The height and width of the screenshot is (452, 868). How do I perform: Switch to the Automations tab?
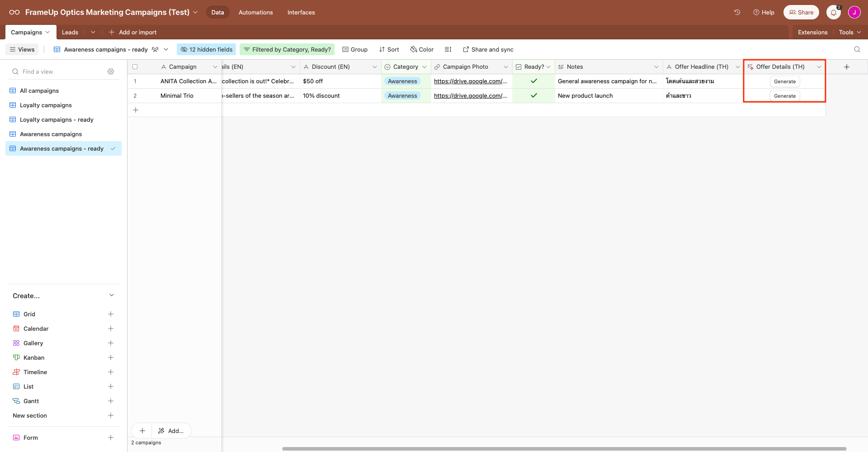pos(255,12)
